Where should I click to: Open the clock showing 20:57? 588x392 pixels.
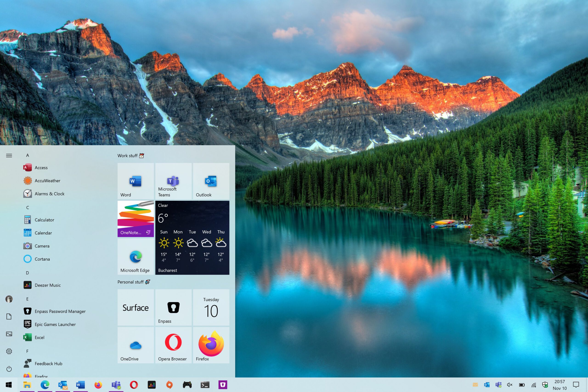(560, 385)
